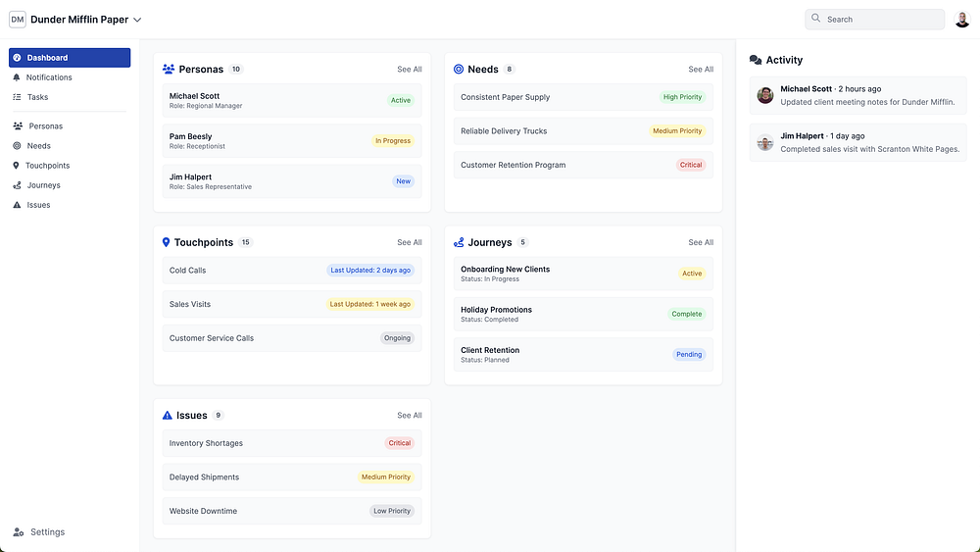Click the Settings user-gear icon
980x552 pixels.
click(19, 532)
